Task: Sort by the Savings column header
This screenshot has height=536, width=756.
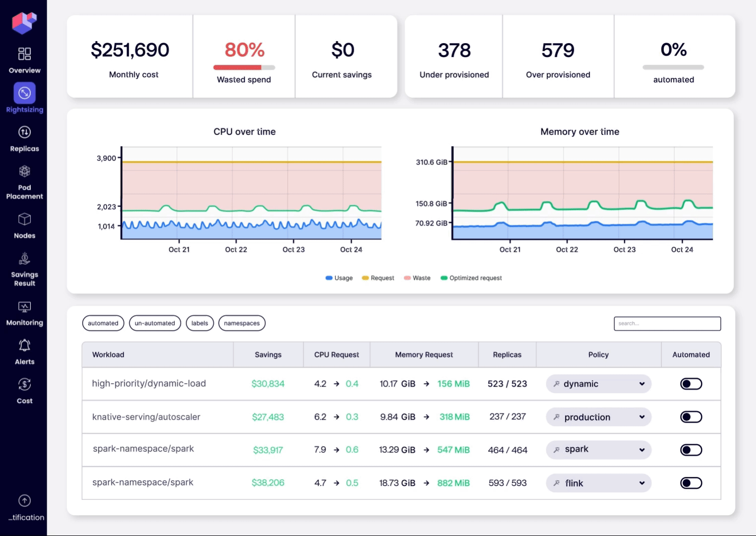Action: coord(268,355)
